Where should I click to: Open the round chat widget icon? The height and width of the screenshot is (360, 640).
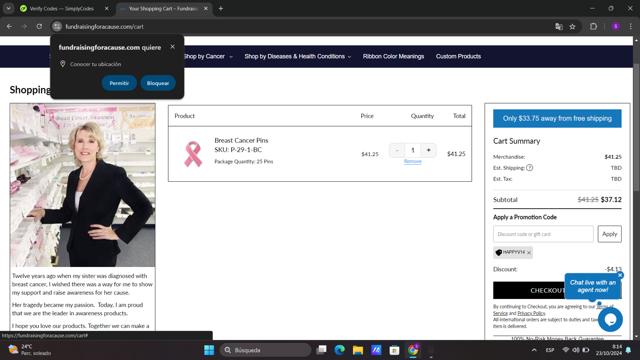pyautogui.click(x=610, y=320)
